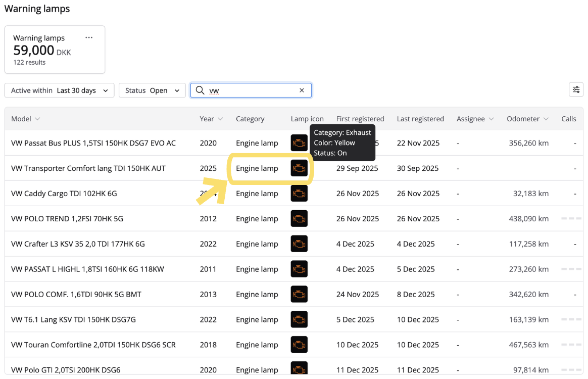Sort by Year column header
The image size is (588, 379).
211,119
